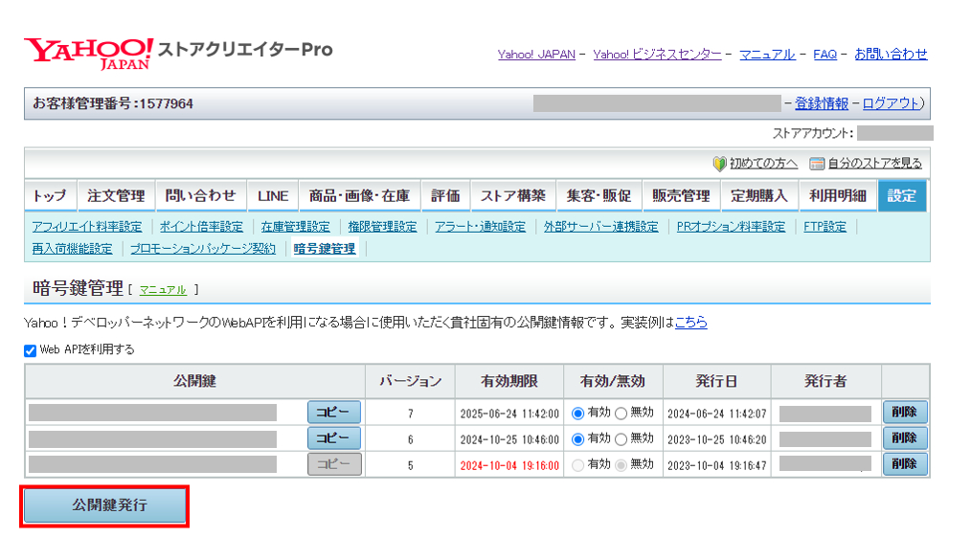Click the Yahoo! JAPAN logo

click(x=88, y=54)
